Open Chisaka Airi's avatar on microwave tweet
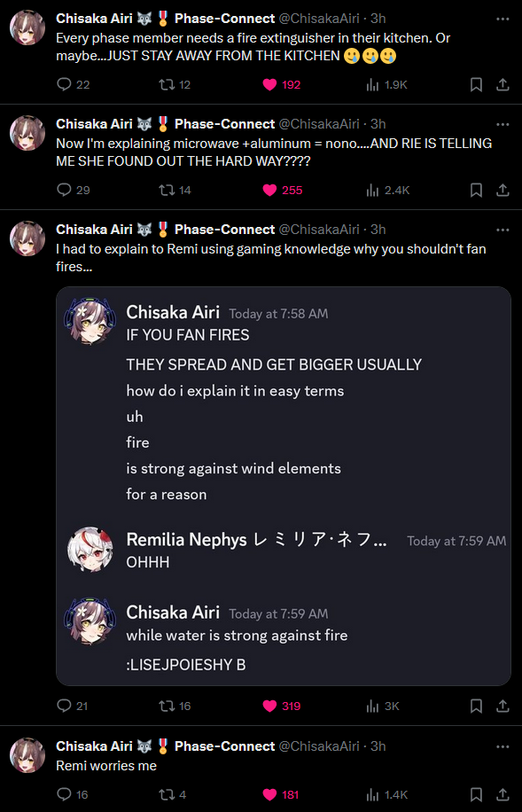The width and height of the screenshot is (522, 812). (x=27, y=133)
